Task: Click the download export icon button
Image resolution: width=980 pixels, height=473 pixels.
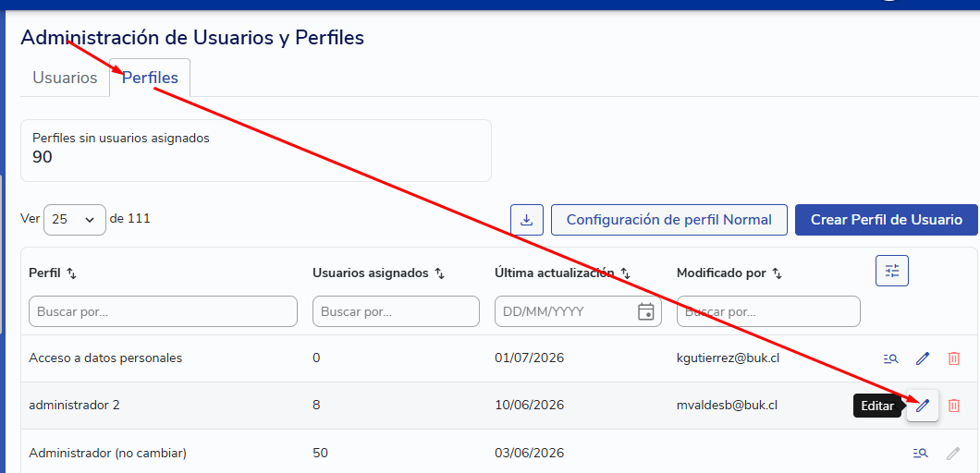Action: (527, 220)
